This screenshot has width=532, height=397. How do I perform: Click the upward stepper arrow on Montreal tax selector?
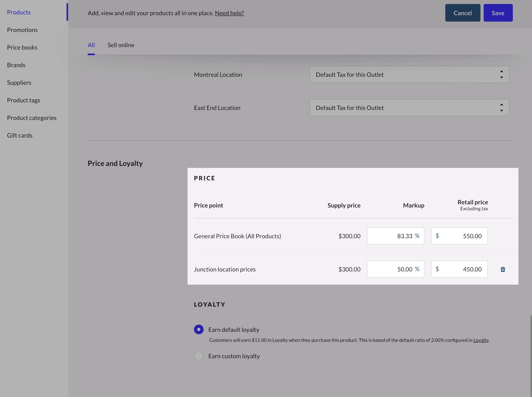501,71
